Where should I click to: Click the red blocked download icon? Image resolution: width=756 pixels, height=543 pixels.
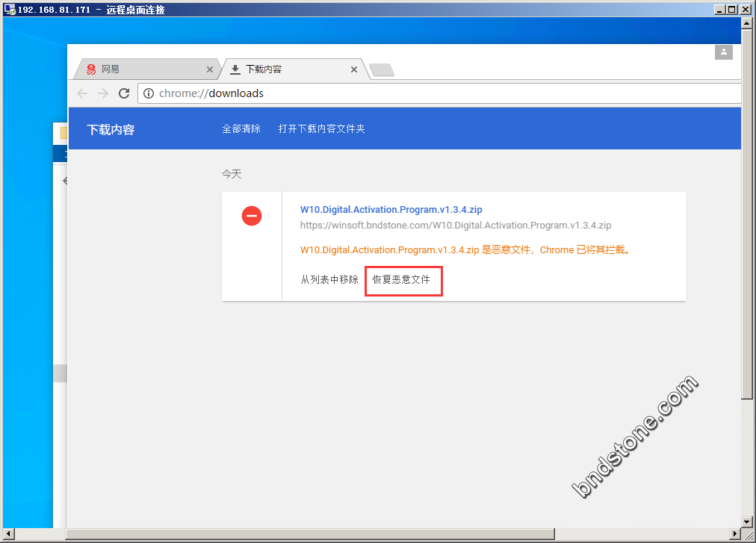point(252,216)
